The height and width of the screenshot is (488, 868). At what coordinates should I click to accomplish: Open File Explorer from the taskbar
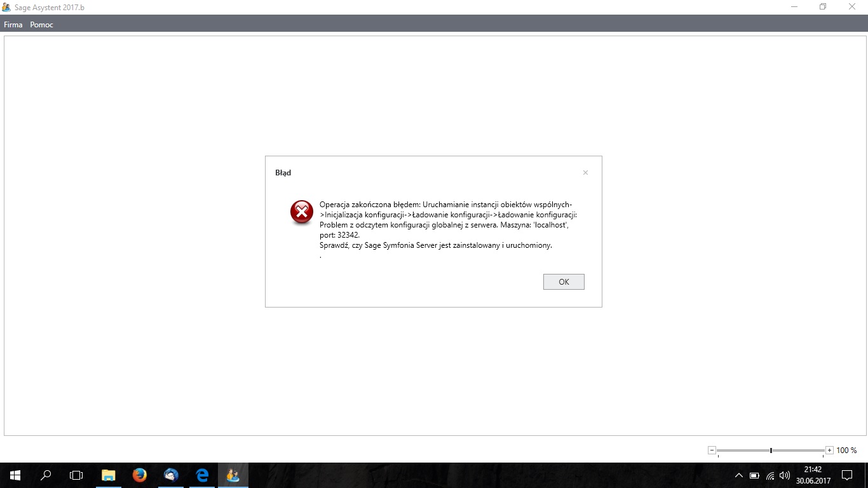[109, 475]
